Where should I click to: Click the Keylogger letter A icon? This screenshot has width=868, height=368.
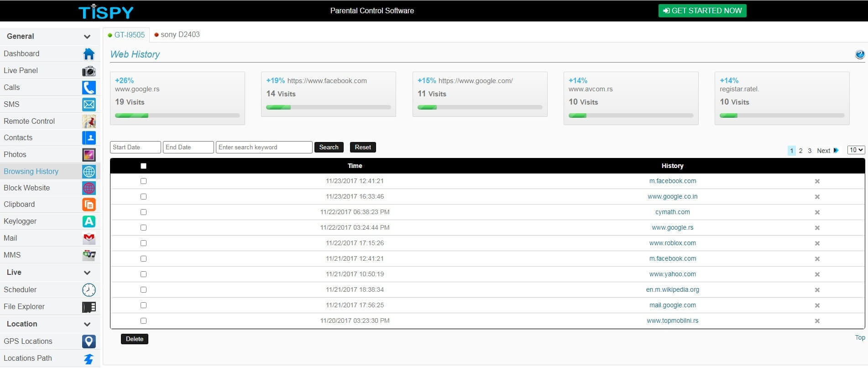(89, 221)
